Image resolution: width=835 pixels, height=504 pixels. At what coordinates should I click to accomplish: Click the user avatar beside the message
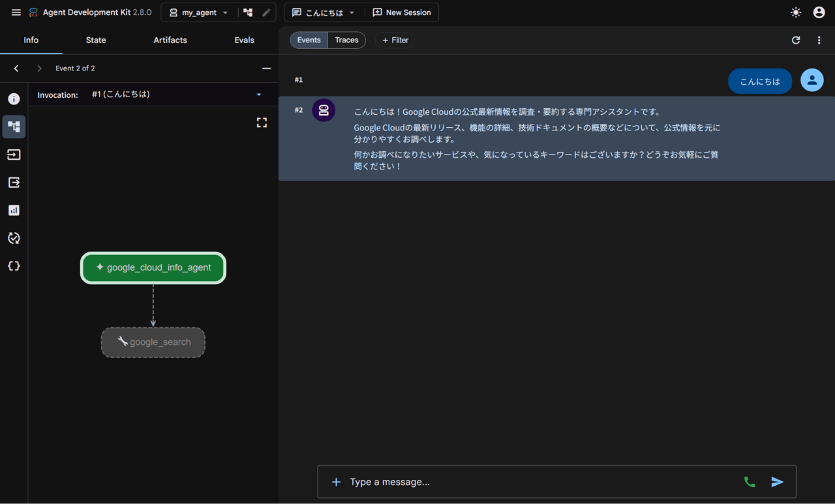pyautogui.click(x=812, y=80)
